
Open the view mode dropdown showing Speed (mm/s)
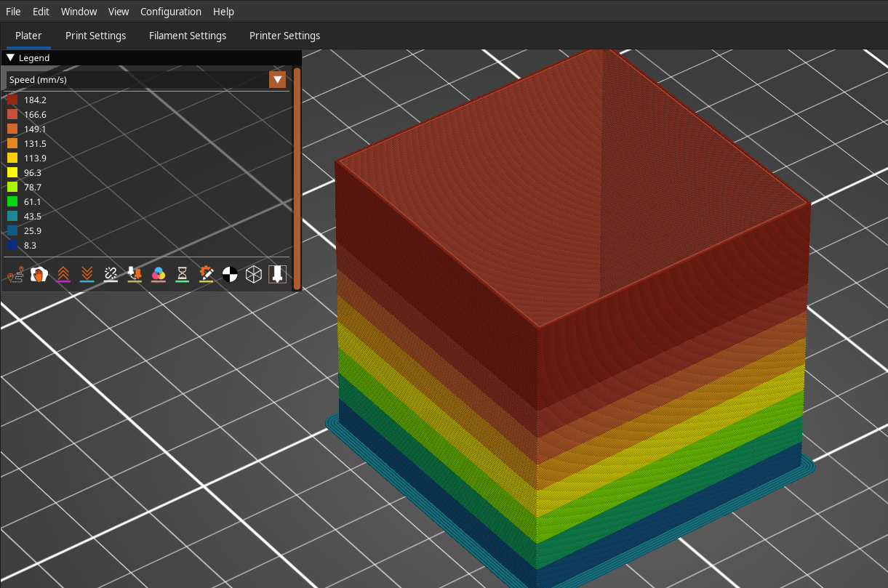[x=277, y=79]
